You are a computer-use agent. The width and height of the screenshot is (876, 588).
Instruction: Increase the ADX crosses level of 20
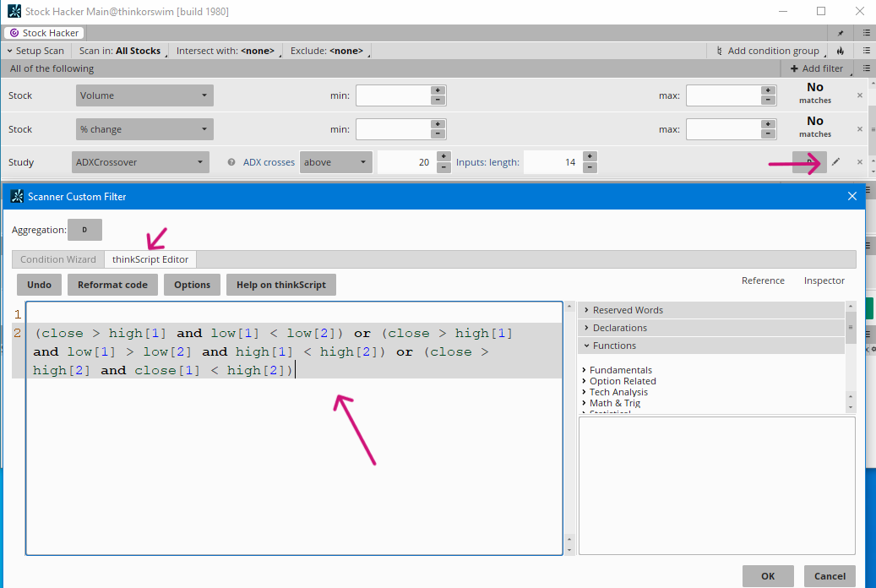click(443, 156)
